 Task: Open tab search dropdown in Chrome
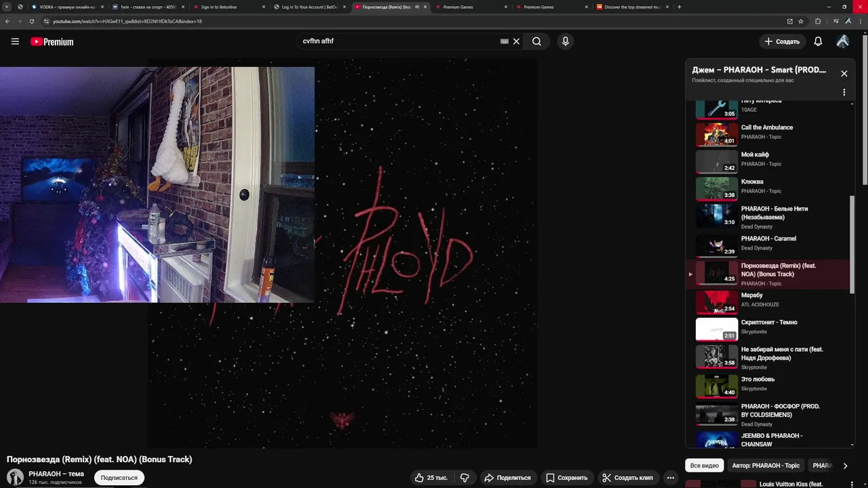(7, 7)
